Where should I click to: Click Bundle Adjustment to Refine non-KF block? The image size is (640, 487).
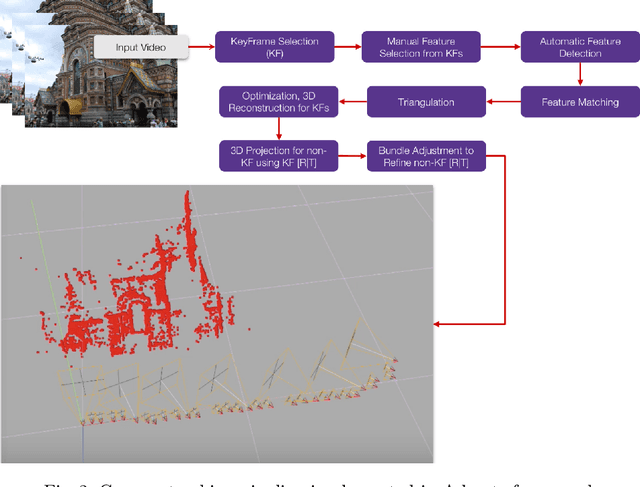pos(428,155)
